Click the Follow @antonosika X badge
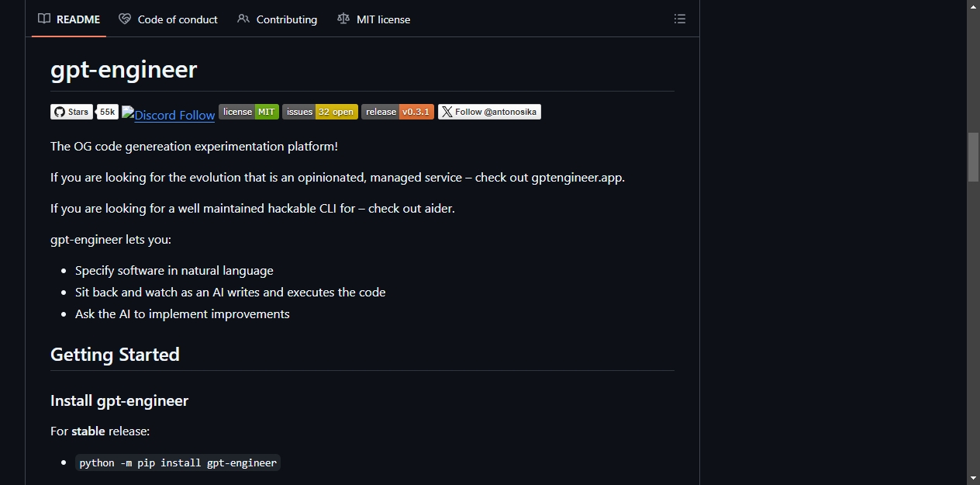Viewport: 980px width, 485px height. (x=489, y=112)
